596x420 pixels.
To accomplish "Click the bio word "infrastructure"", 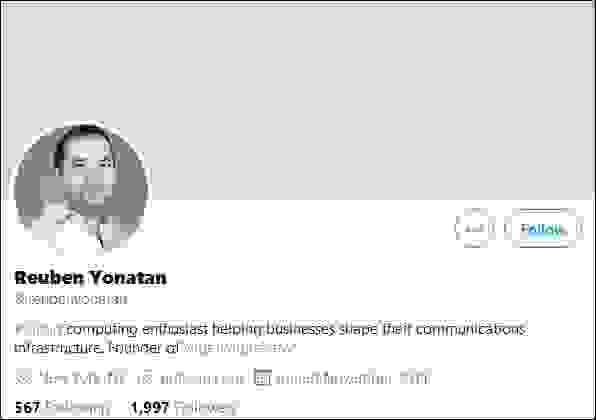I will tap(59, 347).
